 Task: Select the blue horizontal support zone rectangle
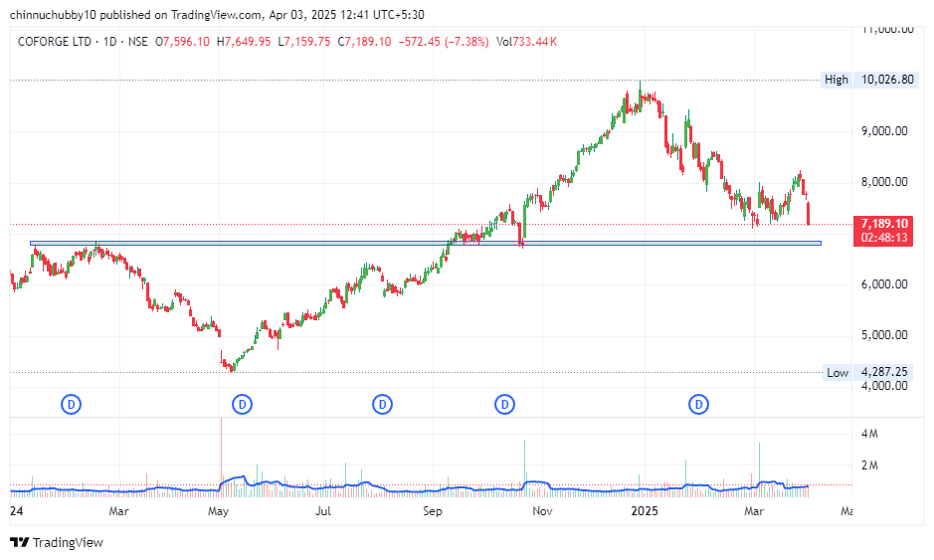[426, 243]
